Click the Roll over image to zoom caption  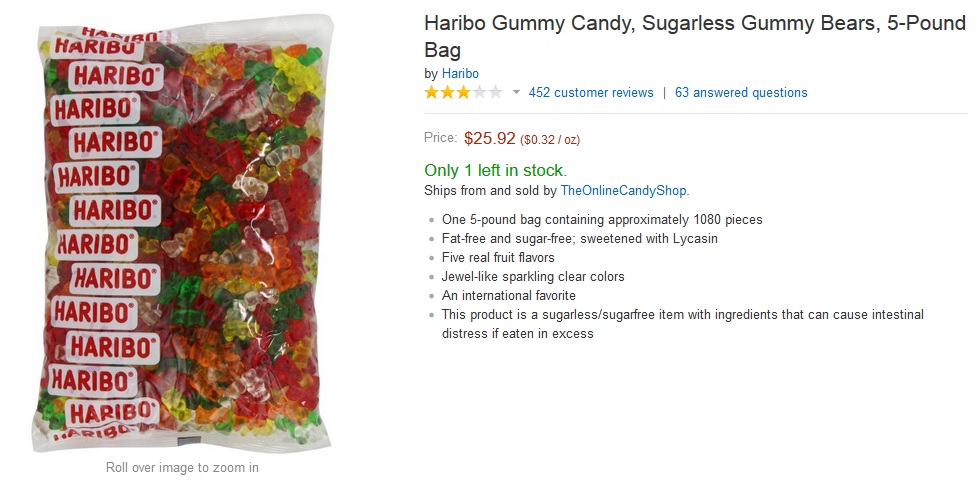coord(182,467)
